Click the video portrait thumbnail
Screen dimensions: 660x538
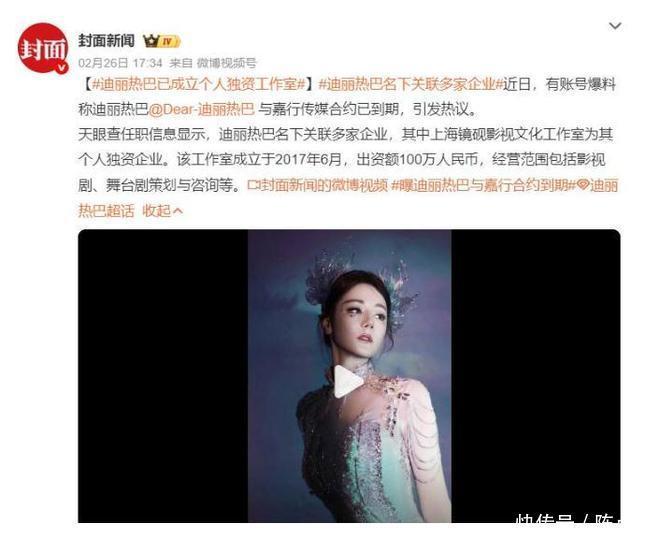tap(349, 376)
